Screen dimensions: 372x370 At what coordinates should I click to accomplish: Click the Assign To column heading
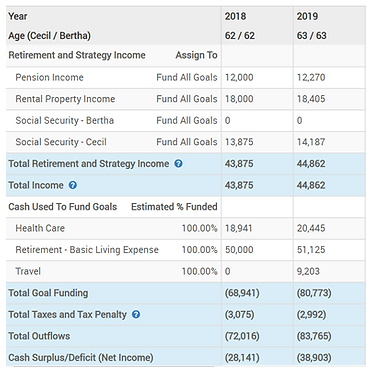196,55
